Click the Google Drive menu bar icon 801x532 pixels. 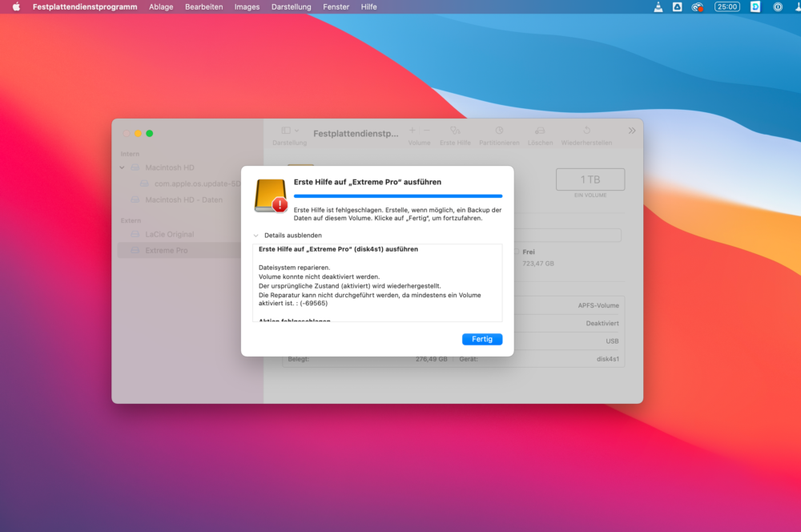coord(678,6)
